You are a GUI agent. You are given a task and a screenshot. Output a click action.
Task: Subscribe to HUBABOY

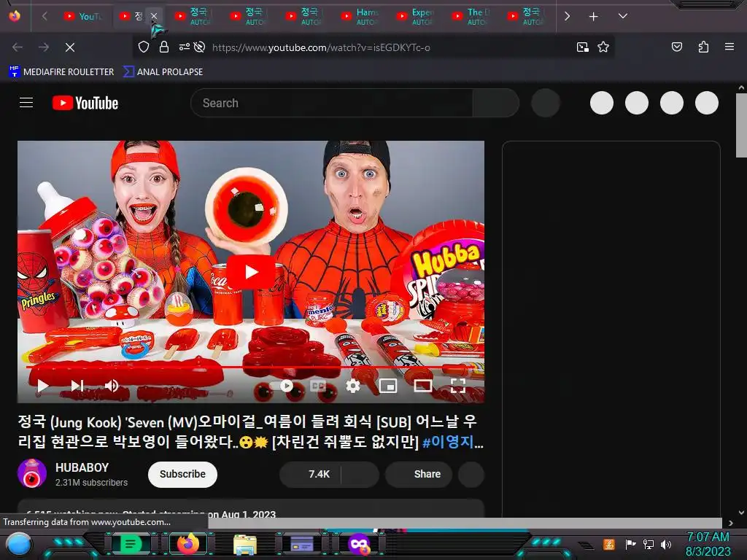click(x=182, y=474)
